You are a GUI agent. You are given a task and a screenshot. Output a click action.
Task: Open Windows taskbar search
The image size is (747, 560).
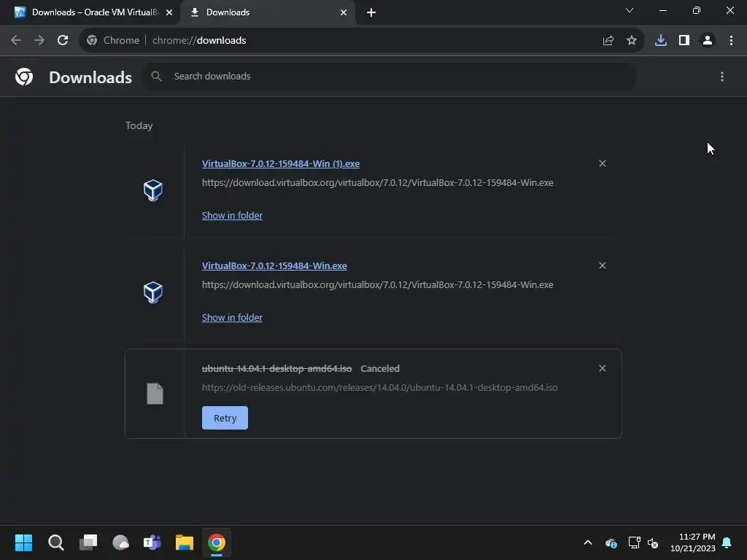click(x=55, y=542)
